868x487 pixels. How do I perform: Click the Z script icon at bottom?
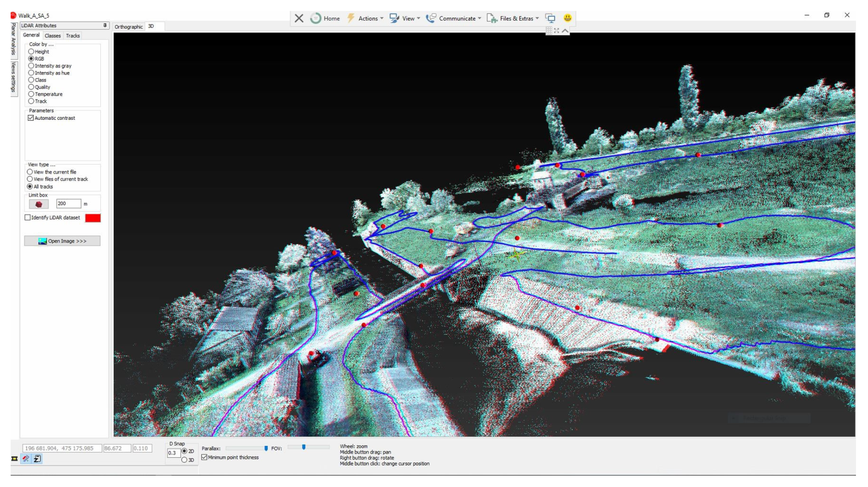click(x=38, y=459)
